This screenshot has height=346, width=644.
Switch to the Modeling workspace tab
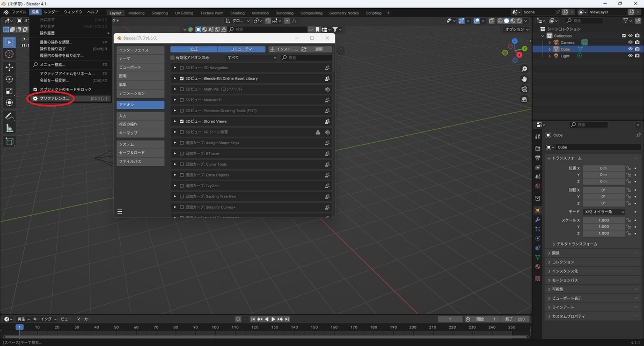click(136, 13)
